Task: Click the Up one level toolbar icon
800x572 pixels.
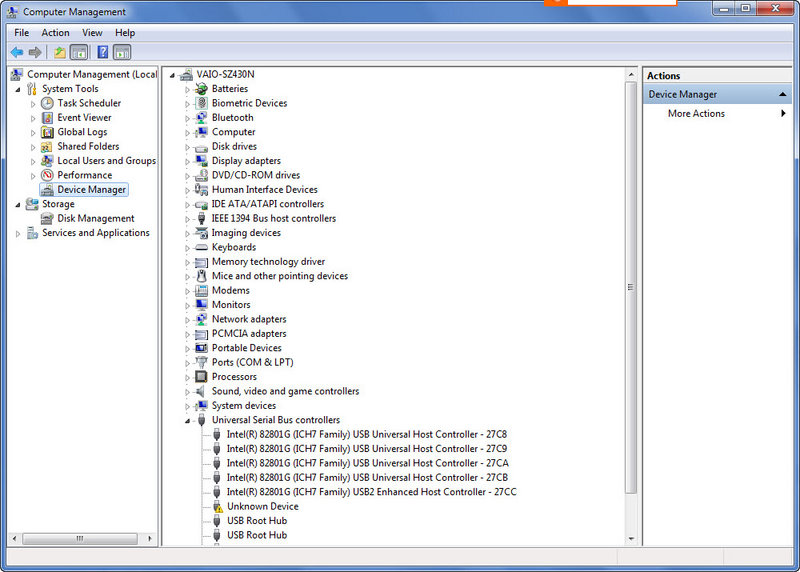Action: pos(60,52)
